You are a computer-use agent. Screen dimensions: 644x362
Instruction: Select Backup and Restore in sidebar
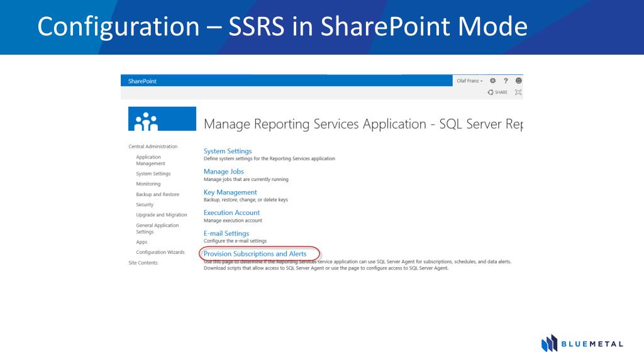158,194
